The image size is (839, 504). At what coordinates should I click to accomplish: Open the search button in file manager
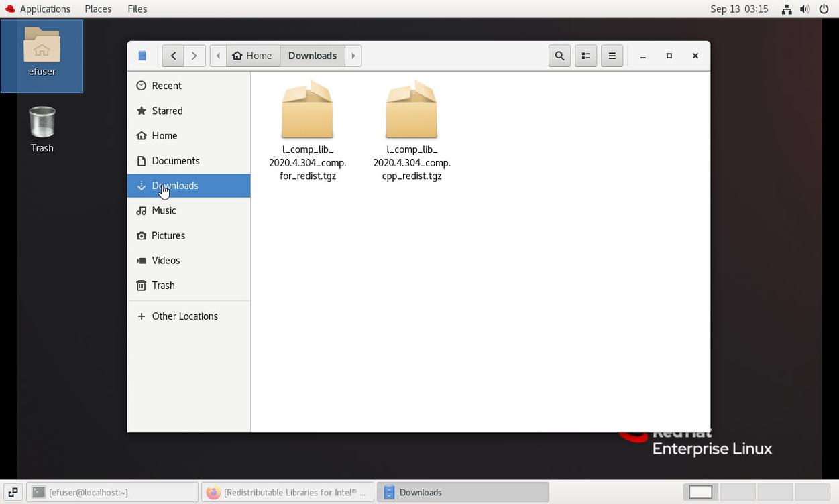click(559, 56)
